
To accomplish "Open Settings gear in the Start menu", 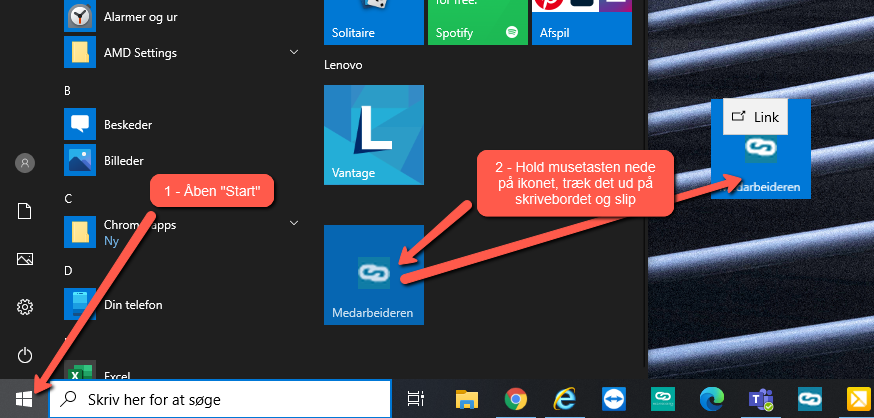I will pos(25,307).
